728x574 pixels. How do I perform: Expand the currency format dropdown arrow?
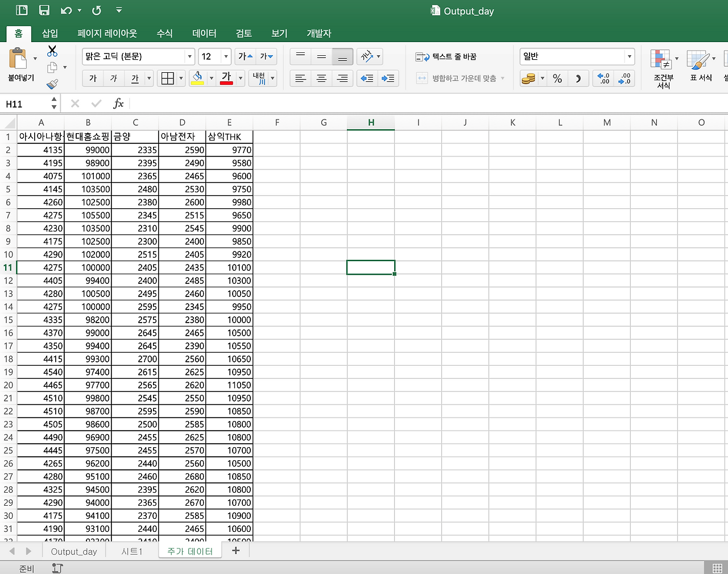(x=543, y=79)
